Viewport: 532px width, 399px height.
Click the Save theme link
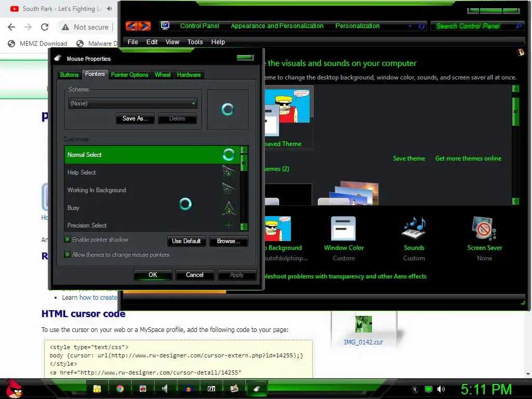tap(409, 158)
